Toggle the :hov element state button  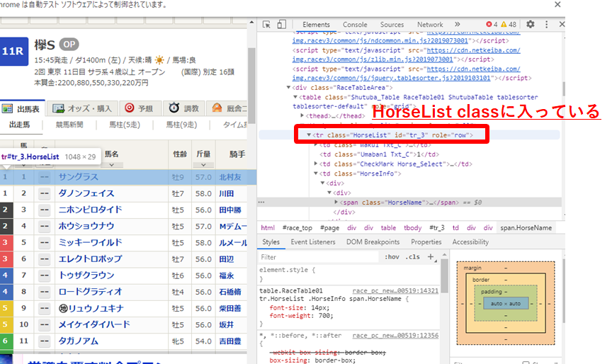tap(392, 257)
